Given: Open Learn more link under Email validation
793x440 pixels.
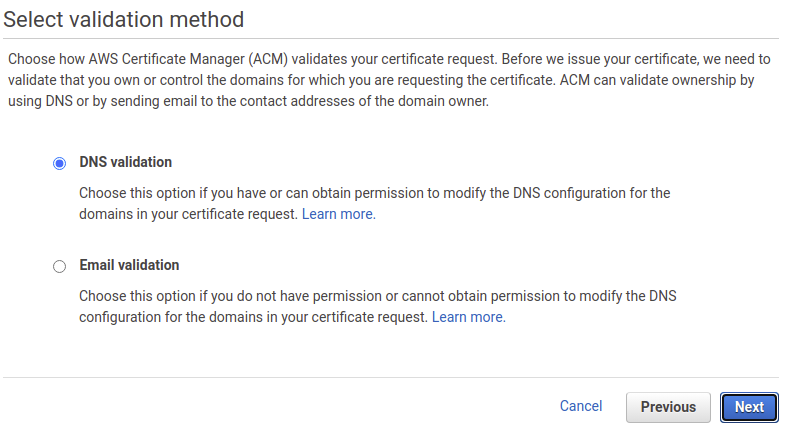Looking at the screenshot, I should tap(468, 317).
